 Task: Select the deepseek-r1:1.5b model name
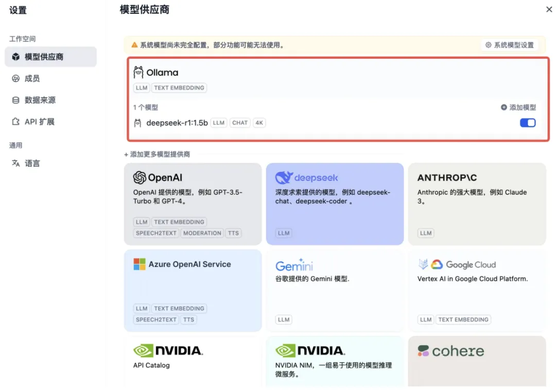pos(177,123)
